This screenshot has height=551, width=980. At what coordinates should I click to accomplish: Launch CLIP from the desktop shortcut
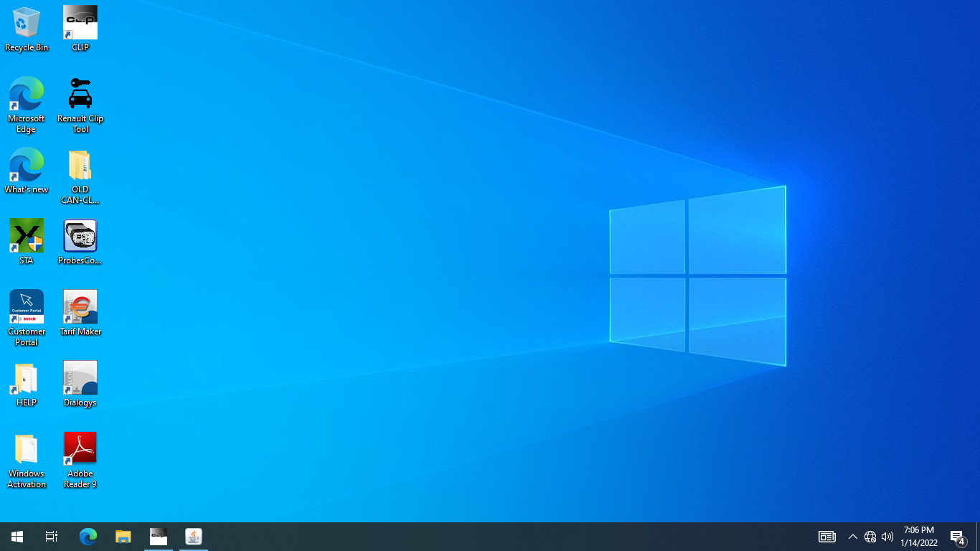80,22
